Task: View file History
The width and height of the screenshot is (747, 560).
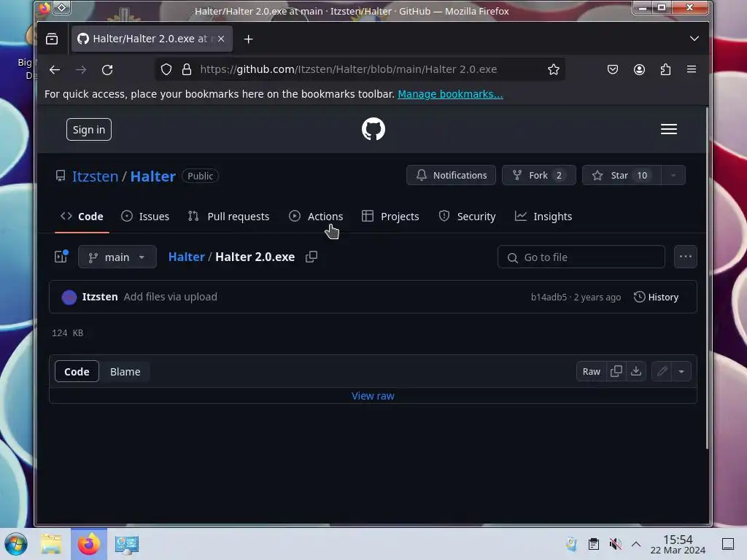Action: [x=656, y=297]
